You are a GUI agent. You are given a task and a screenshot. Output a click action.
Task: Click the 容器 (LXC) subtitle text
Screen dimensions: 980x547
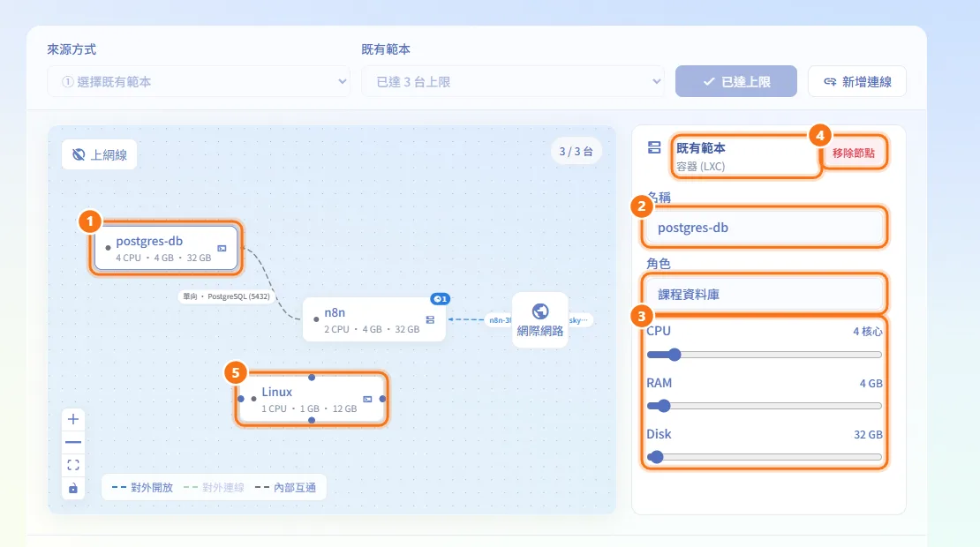(x=701, y=167)
